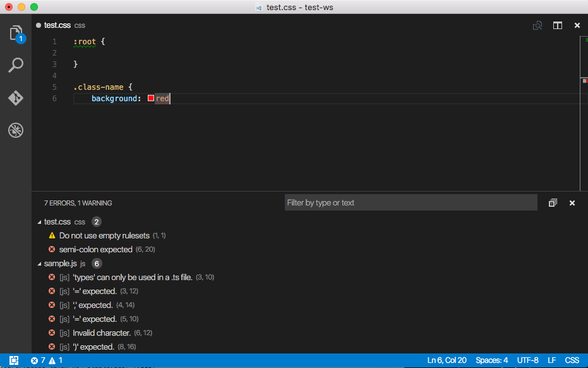Open the Source Control (Git) view
The height and width of the screenshot is (368, 588).
click(x=16, y=98)
